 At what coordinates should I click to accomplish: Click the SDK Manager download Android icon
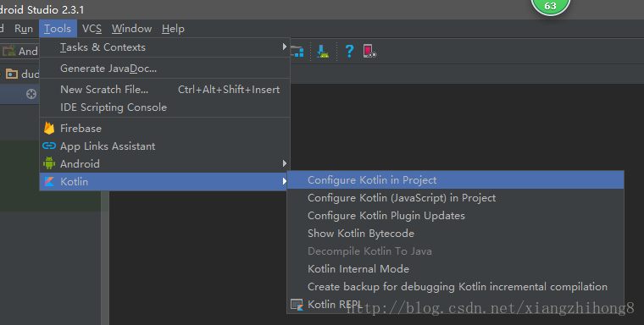pos(323,51)
